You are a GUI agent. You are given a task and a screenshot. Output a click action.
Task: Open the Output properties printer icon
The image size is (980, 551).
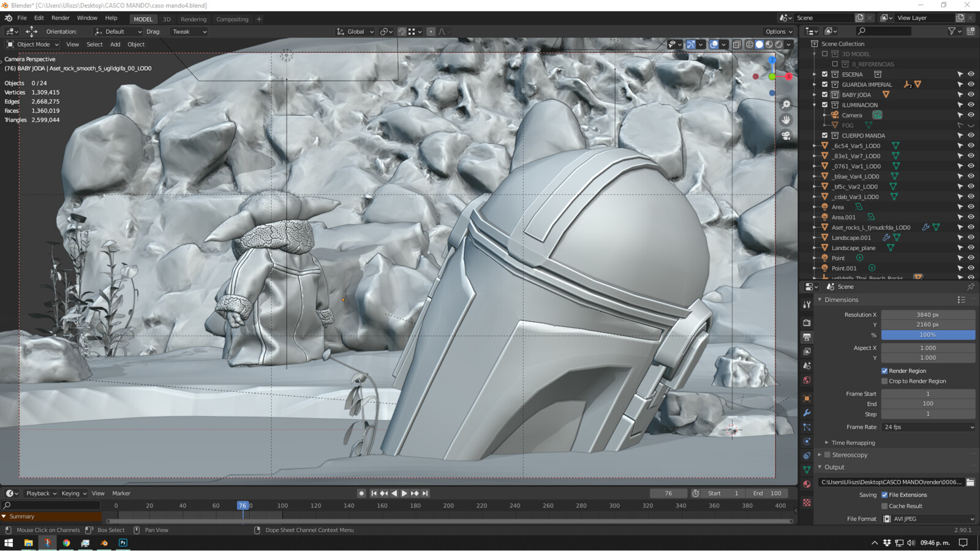click(x=807, y=337)
